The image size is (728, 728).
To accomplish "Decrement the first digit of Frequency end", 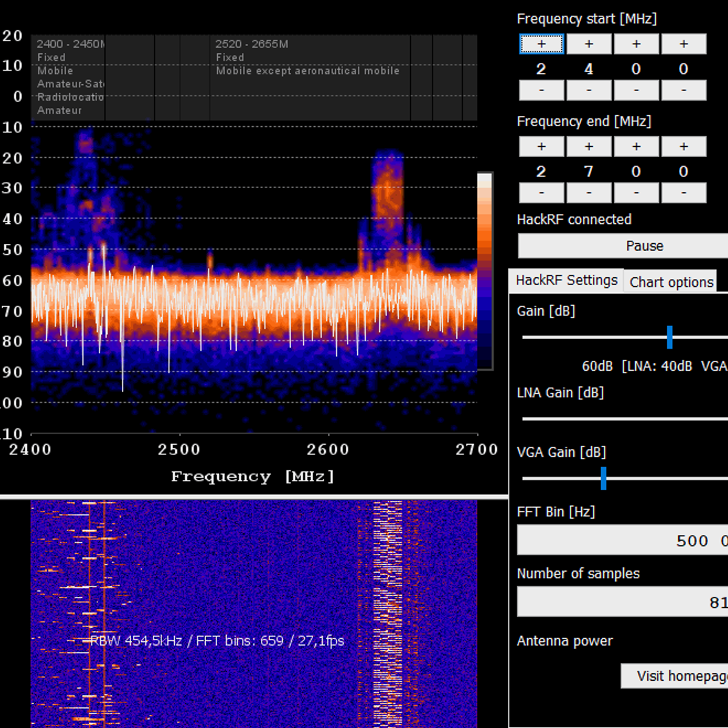I will (541, 193).
